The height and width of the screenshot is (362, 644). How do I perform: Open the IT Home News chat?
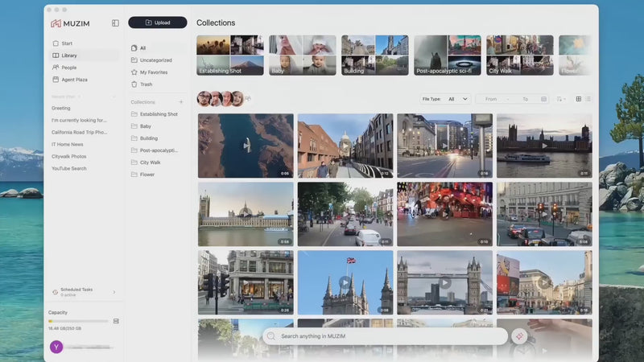pos(68,145)
